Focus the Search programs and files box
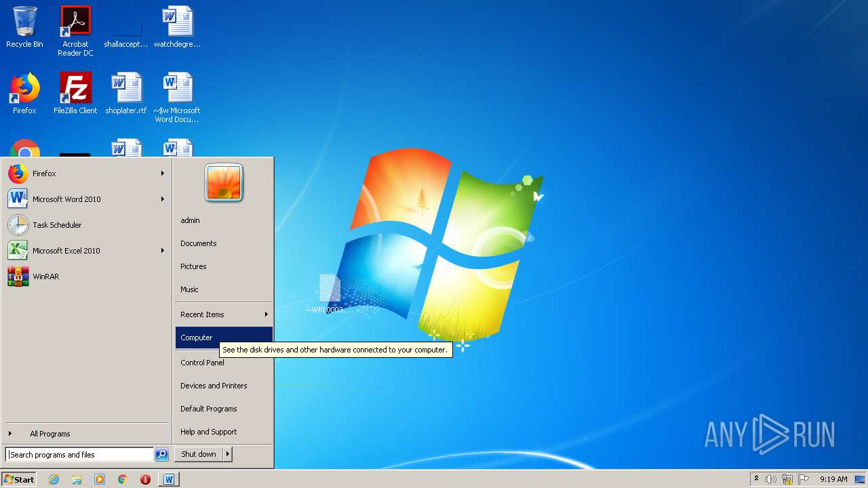Screen dimensions: 868x488 click(x=79, y=455)
